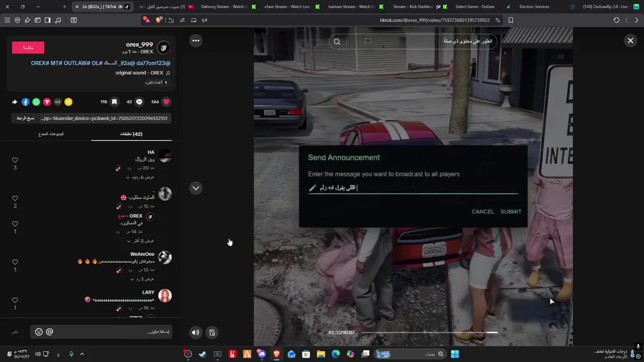Switch to the x5we Stream tab

[x=291, y=7]
